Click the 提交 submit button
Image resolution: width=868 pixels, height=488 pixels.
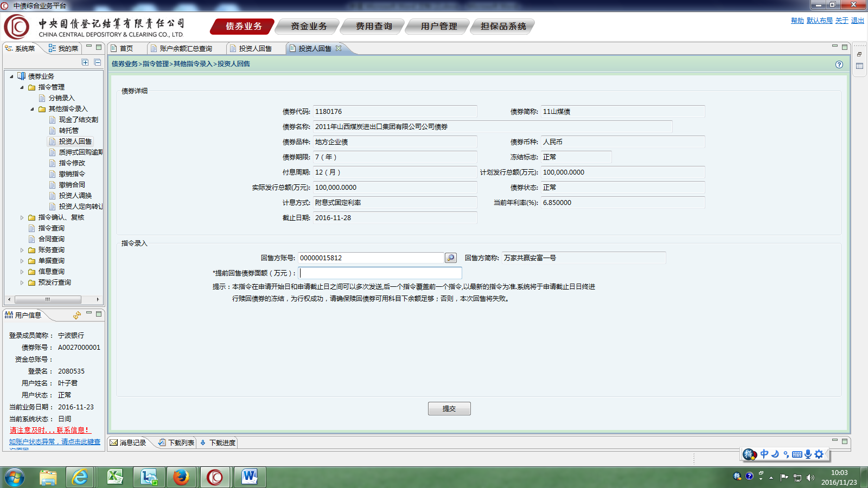(449, 408)
